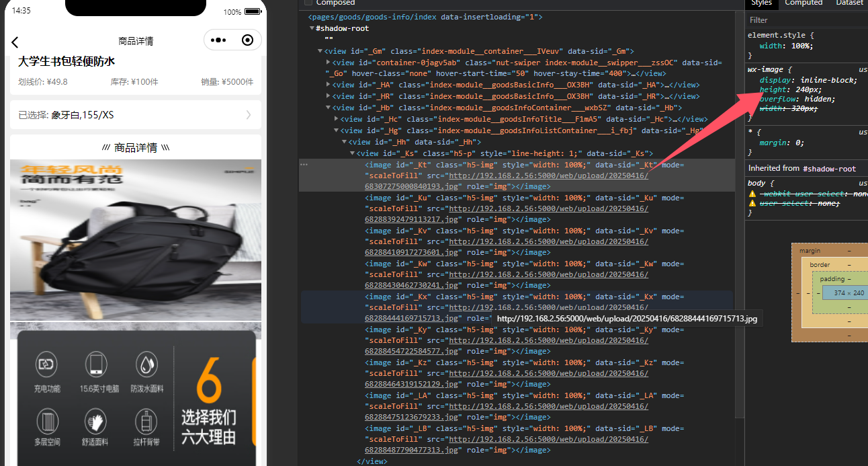Toggle the Composed checkbox
This screenshot has height=466, width=868.
click(x=307, y=3)
